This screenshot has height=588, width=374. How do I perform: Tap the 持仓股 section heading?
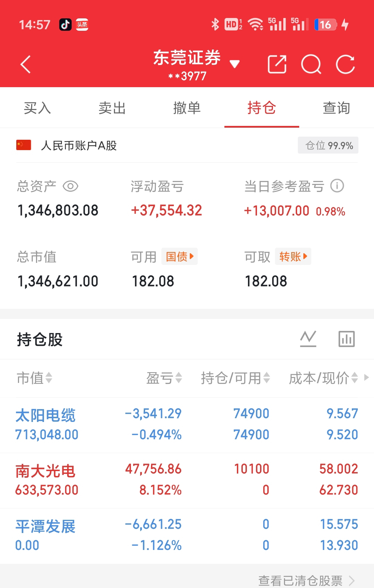tap(40, 339)
